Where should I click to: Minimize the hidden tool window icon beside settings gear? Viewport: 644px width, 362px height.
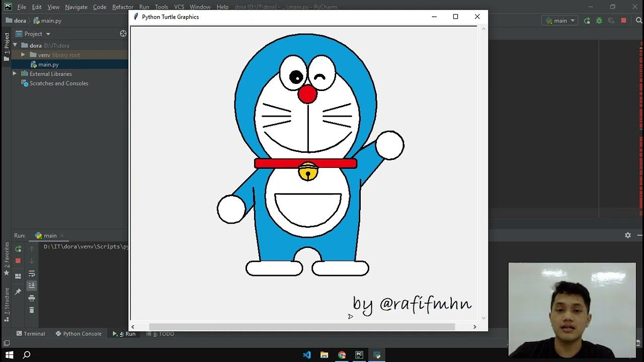[640, 235]
